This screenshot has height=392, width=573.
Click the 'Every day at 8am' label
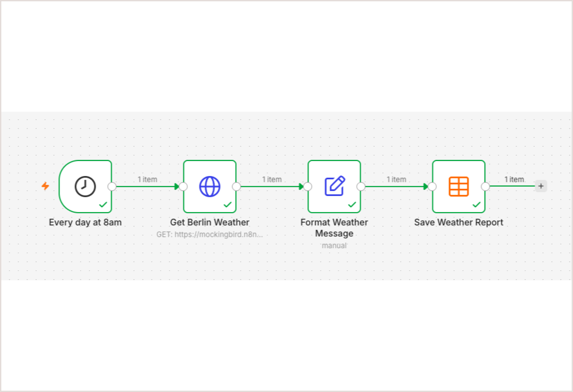(x=85, y=222)
